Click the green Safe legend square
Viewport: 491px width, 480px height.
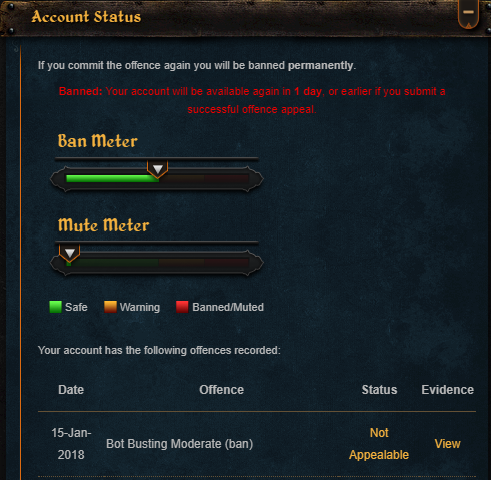pyautogui.click(x=55, y=307)
